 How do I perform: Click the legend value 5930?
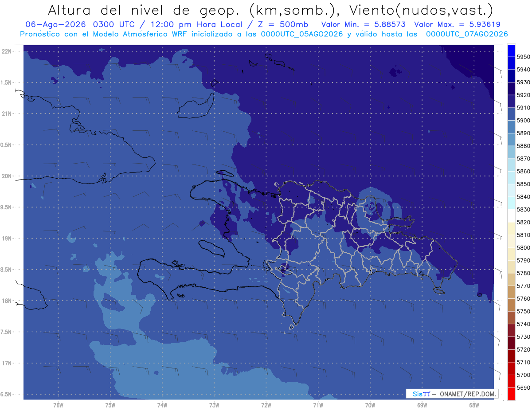coord(524,82)
